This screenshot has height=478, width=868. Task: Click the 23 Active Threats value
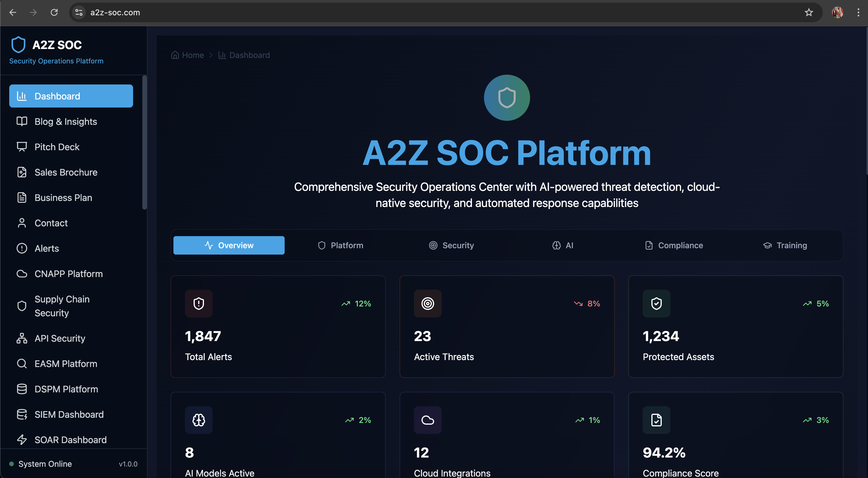click(423, 336)
